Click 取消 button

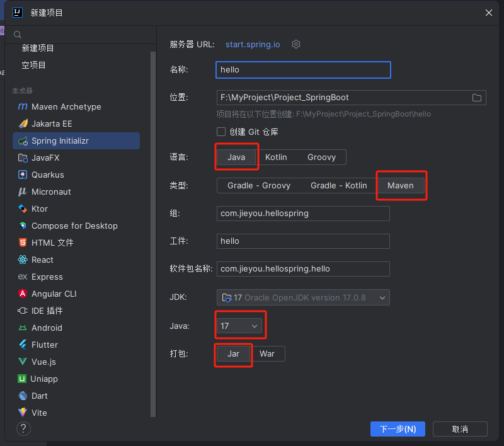click(x=460, y=429)
